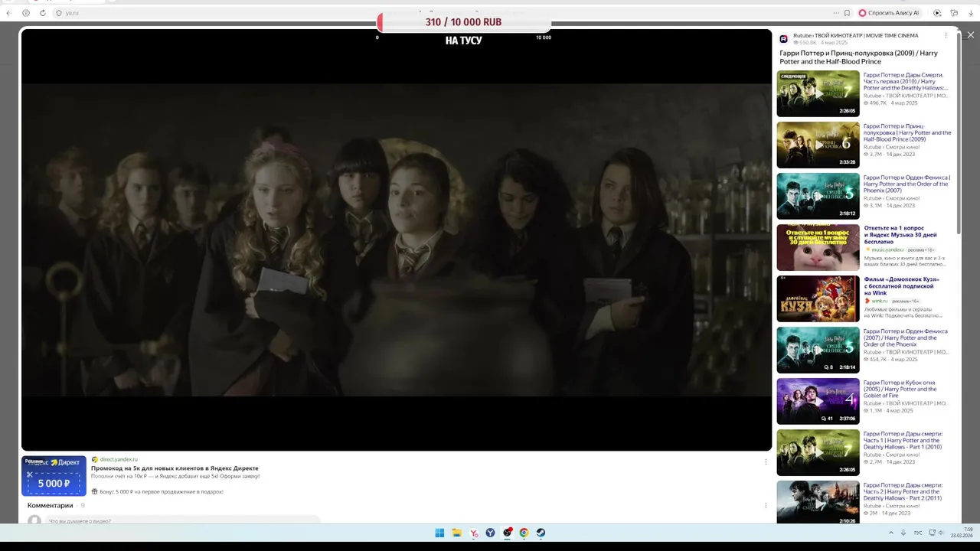Open Промокод на 5к для новых клиентов
This screenshot has height=551, width=980.
[175, 468]
